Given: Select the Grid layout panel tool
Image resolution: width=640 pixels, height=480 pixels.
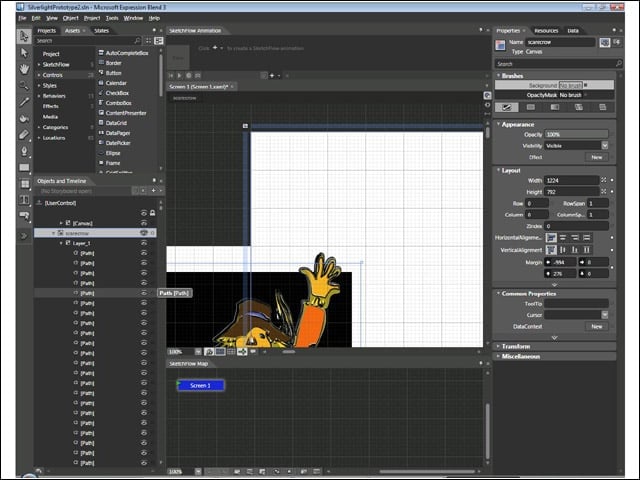Looking at the screenshot, I should coord(24,184).
